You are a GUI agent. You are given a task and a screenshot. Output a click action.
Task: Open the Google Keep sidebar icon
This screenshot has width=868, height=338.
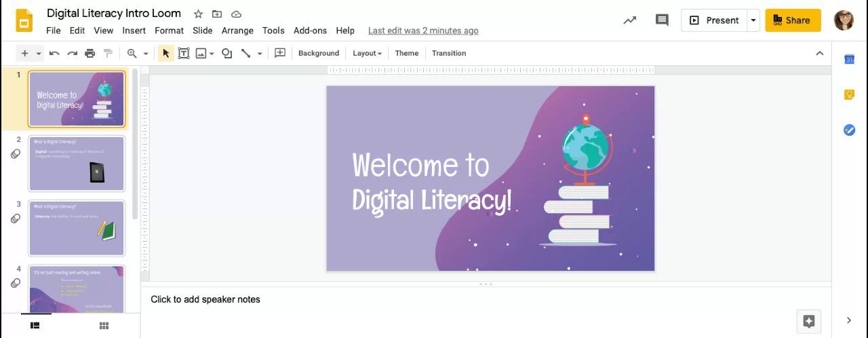pyautogui.click(x=849, y=94)
